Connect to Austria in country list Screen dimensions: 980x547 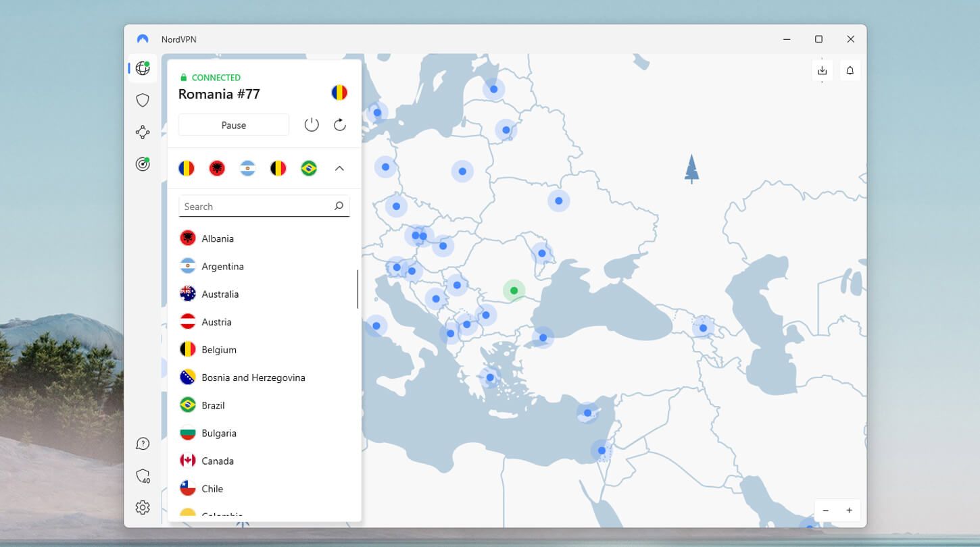[x=264, y=321]
